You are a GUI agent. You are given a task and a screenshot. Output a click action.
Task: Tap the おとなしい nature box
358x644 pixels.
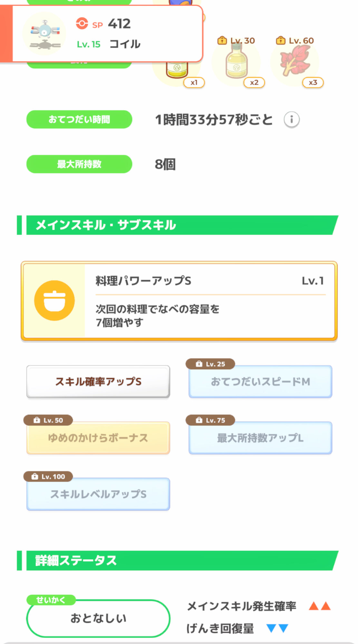coord(98,618)
